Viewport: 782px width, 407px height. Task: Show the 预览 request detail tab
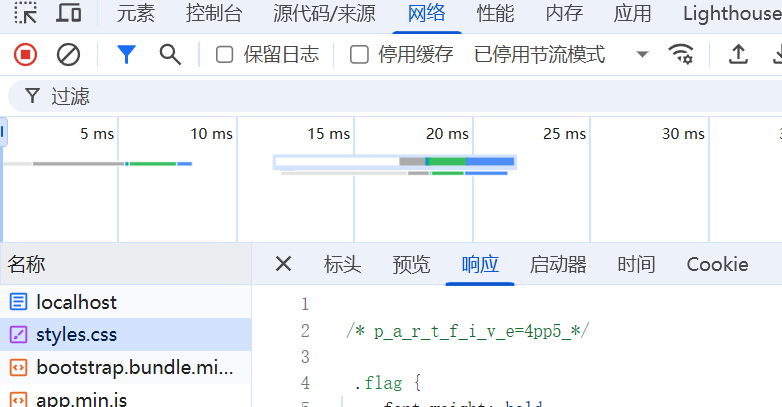click(x=411, y=264)
